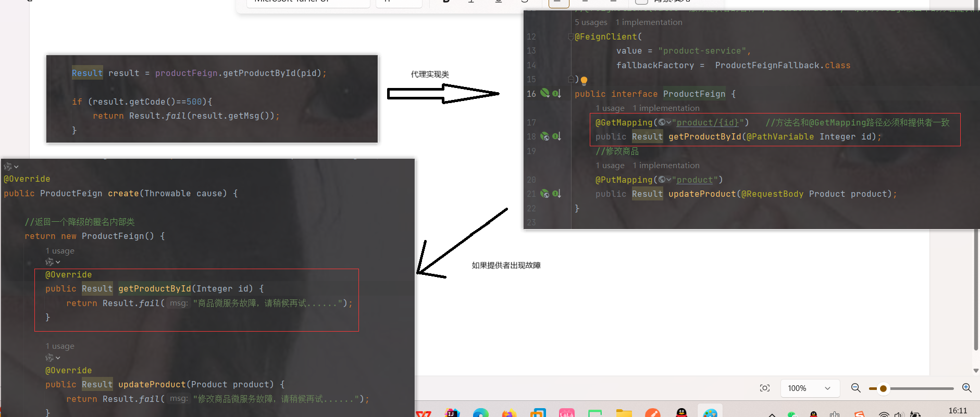Viewport: 980px width, 417px height.
Task: Click the zoom out magnifier icon
Action: 855,388
